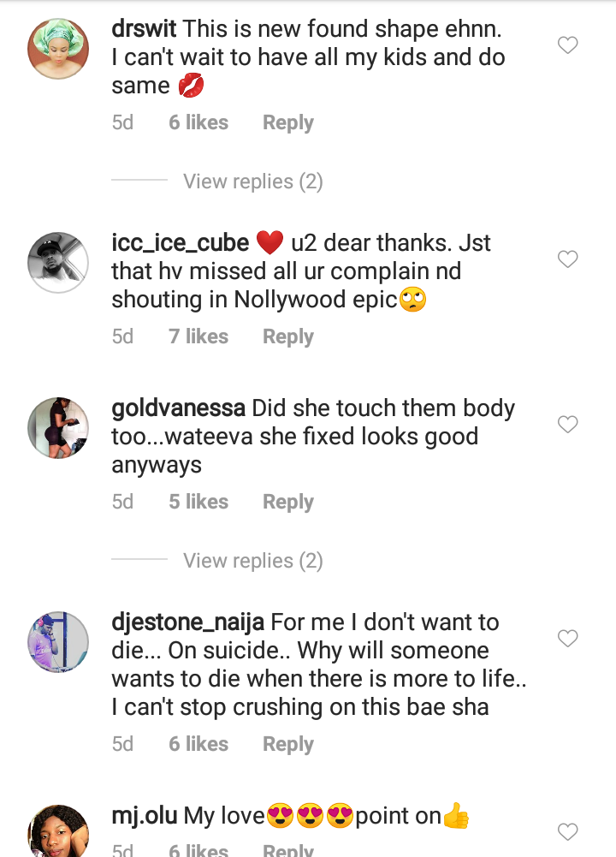Tap goldvanessa's profile photo
Image resolution: width=616 pixels, height=857 pixels.
58,427
